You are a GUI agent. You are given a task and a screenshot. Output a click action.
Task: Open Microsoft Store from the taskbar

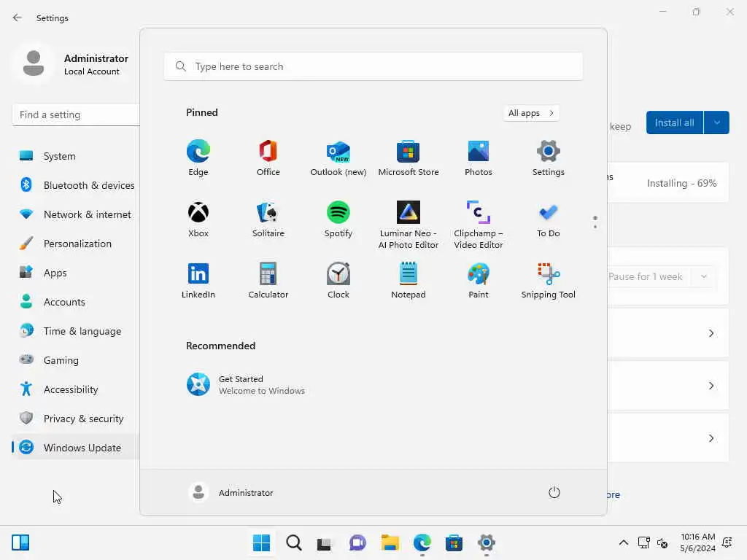(454, 542)
